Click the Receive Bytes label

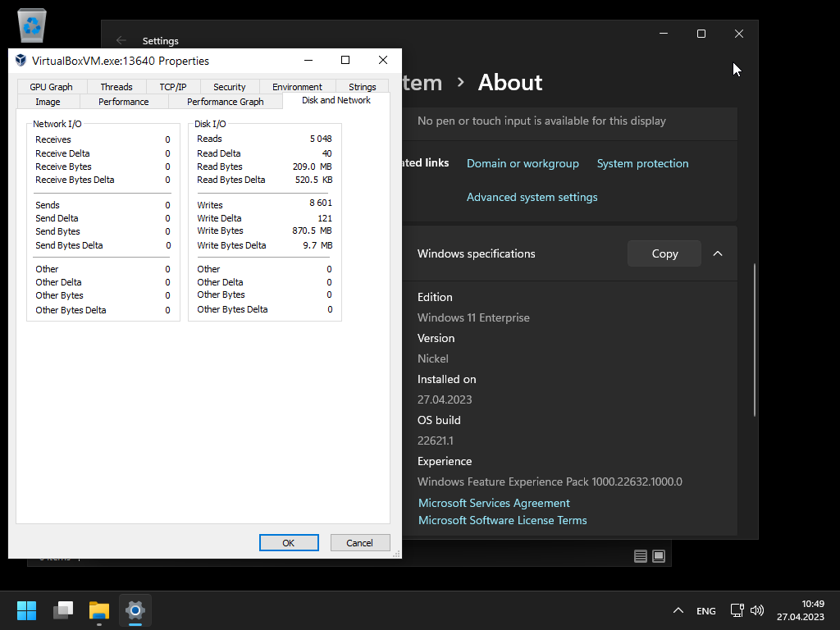tap(63, 167)
